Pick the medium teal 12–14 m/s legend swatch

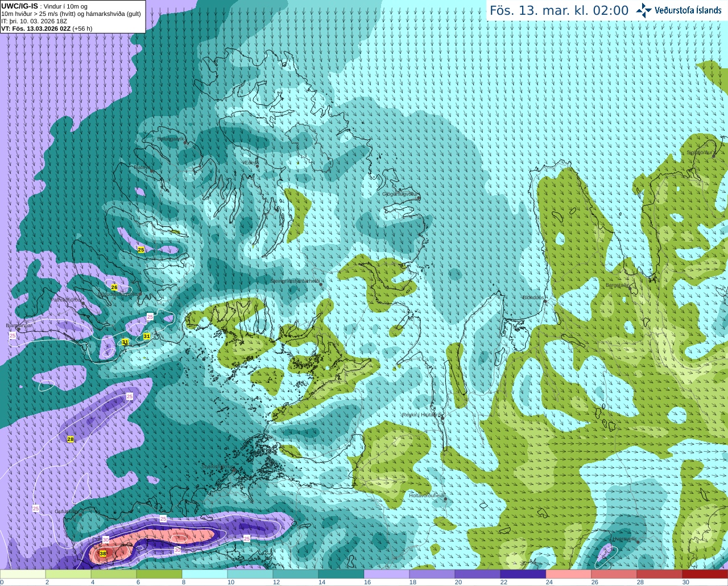(296, 574)
